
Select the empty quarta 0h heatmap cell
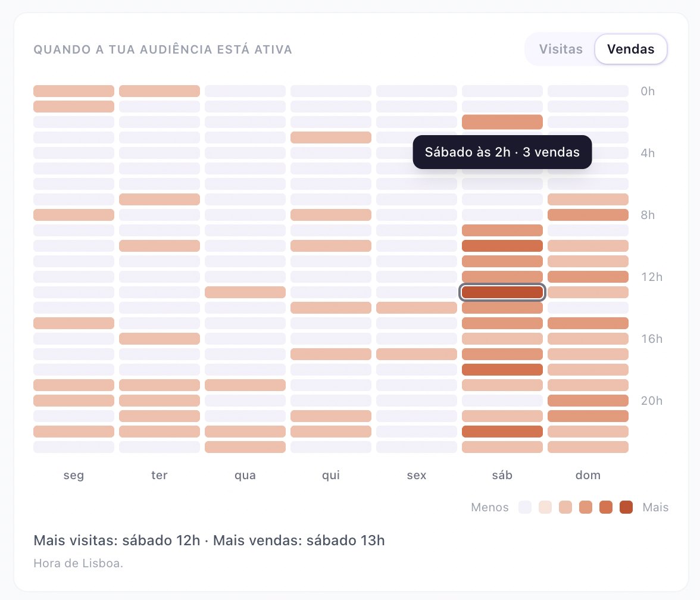(x=245, y=91)
